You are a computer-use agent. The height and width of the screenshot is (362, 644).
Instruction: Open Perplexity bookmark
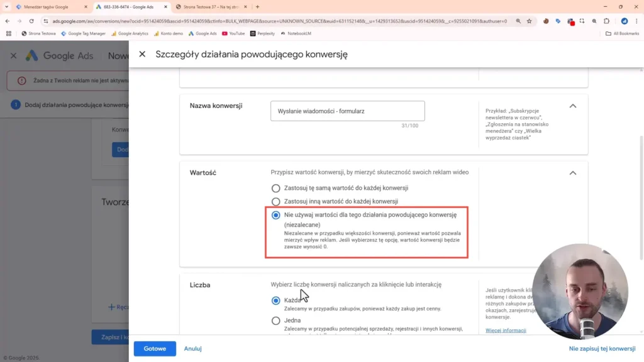tap(262, 34)
